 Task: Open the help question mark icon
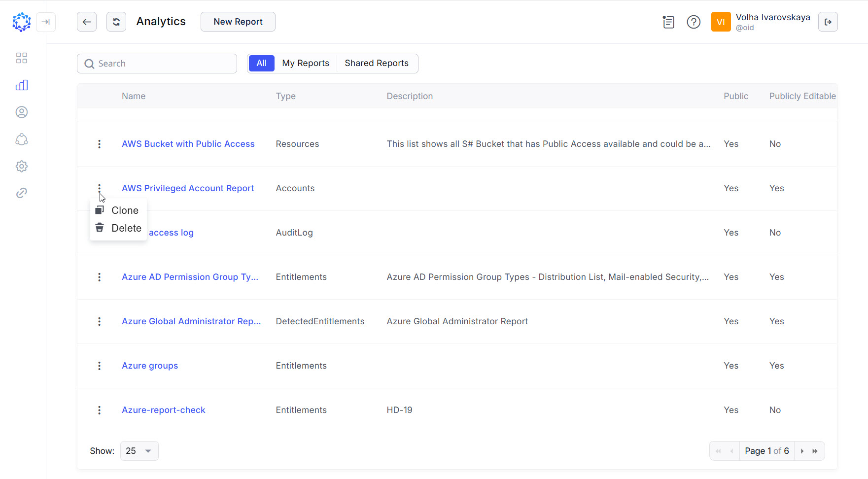tap(694, 22)
